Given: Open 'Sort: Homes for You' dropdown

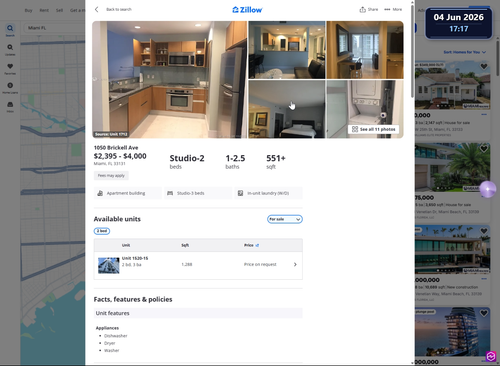Looking at the screenshot, I should (x=464, y=52).
